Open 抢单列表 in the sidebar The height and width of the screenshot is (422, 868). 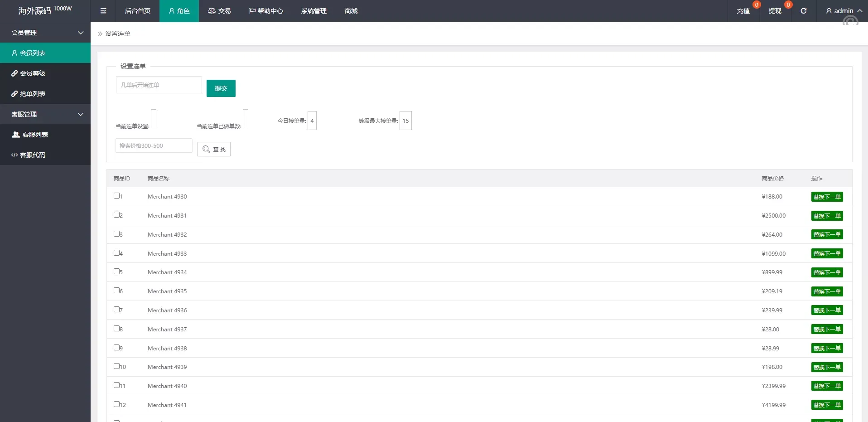tap(33, 94)
